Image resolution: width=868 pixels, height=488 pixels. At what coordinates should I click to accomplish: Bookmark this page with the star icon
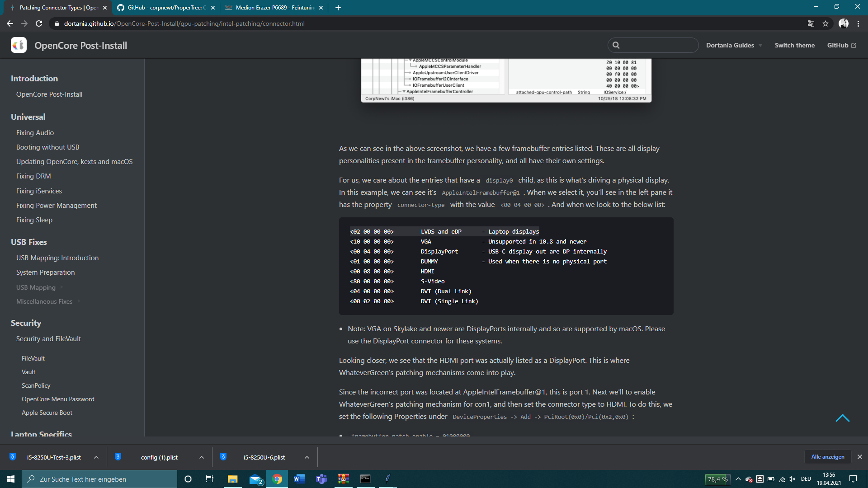click(x=826, y=23)
